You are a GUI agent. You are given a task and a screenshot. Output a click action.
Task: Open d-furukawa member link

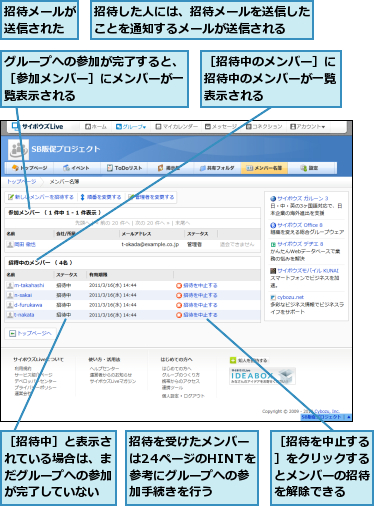point(28,305)
